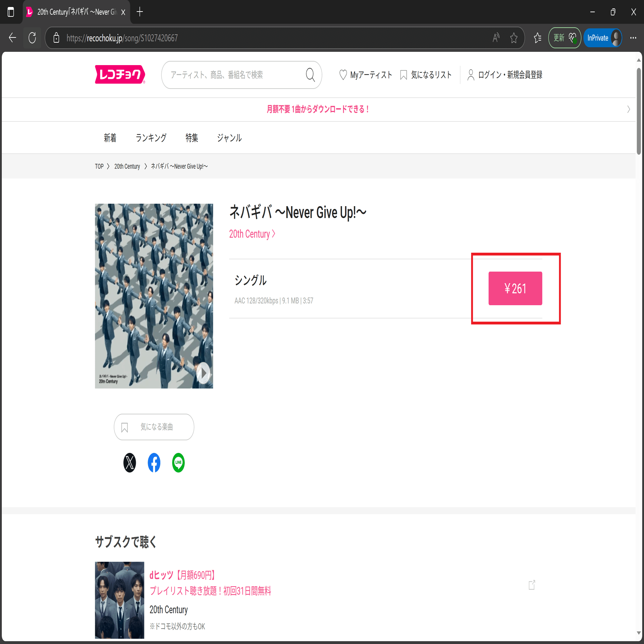Expand the monthly download banner chevron

point(628,109)
